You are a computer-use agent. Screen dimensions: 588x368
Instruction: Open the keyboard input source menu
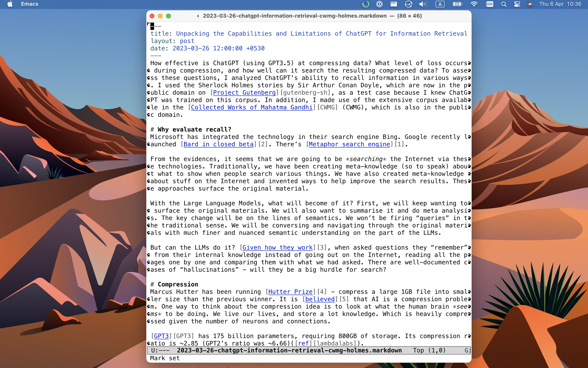coord(440,4)
